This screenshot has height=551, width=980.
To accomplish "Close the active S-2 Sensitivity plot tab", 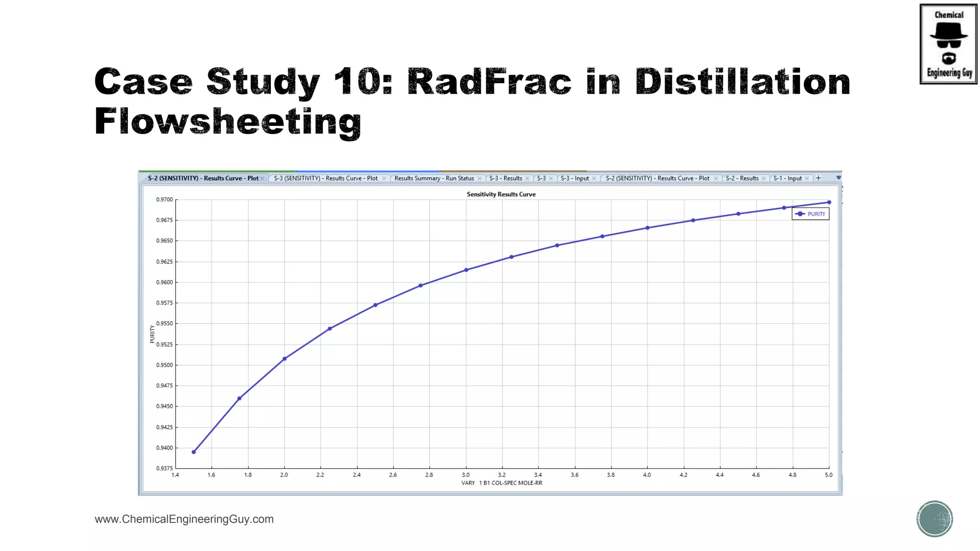I will (262, 178).
